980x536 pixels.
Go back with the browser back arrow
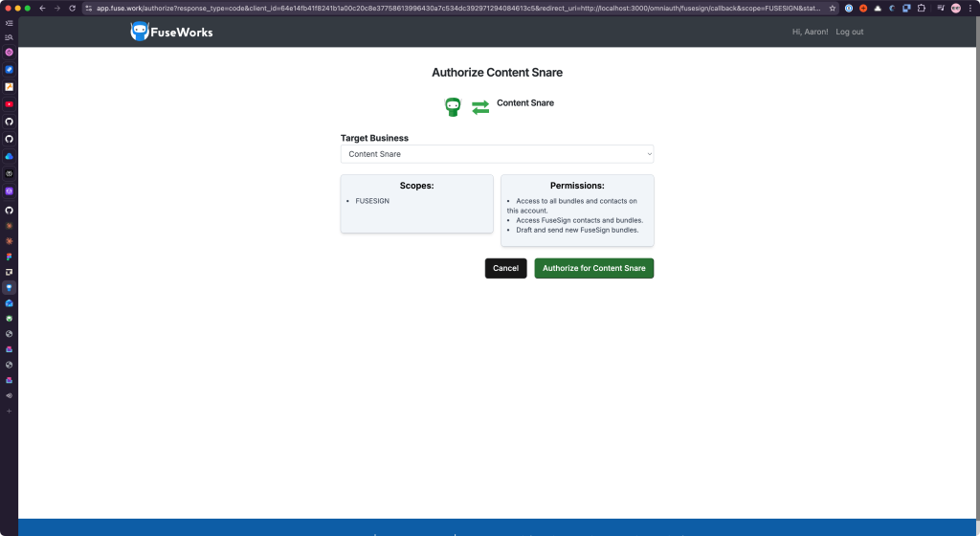(42, 8)
